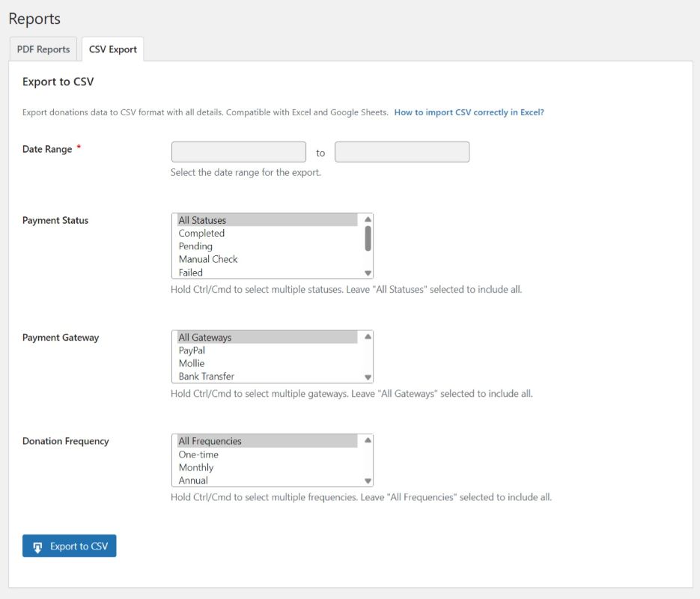Switch to the CSV Export tab

112,49
